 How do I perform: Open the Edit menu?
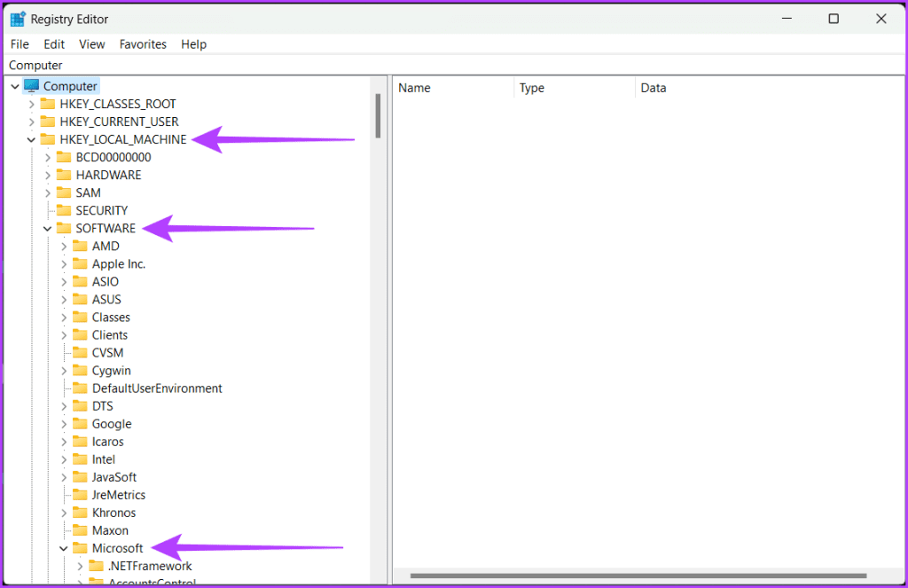tap(54, 44)
